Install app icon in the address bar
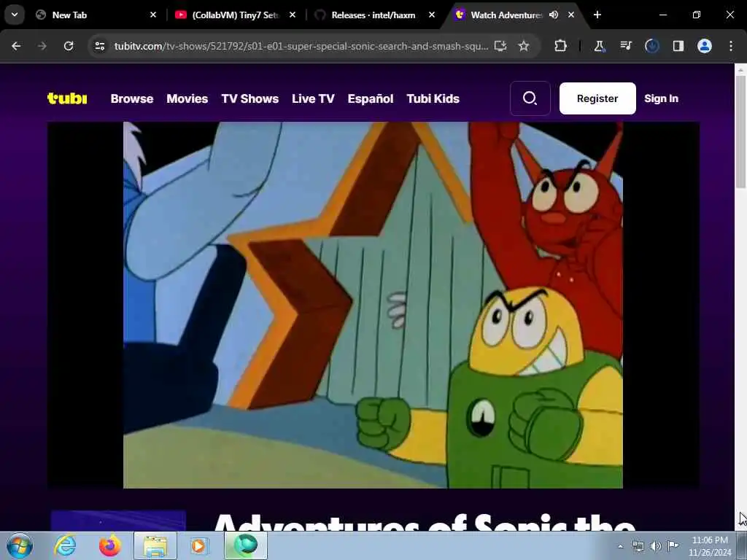747x560 pixels. pyautogui.click(x=500, y=46)
